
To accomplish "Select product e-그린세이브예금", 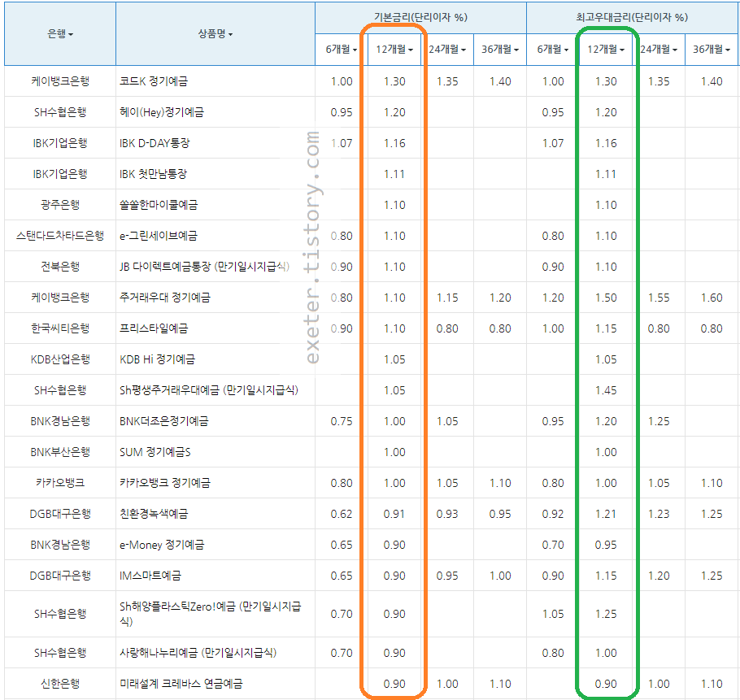I will [x=158, y=236].
